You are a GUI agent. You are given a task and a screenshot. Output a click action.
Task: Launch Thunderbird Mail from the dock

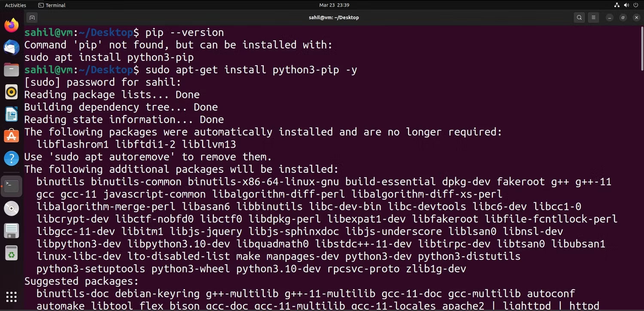[12, 47]
